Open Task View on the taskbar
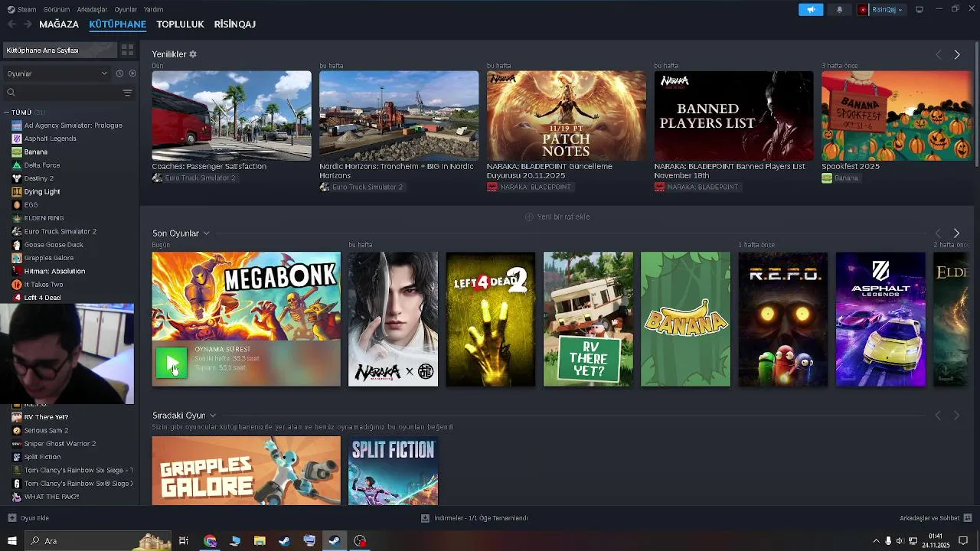 coord(184,541)
